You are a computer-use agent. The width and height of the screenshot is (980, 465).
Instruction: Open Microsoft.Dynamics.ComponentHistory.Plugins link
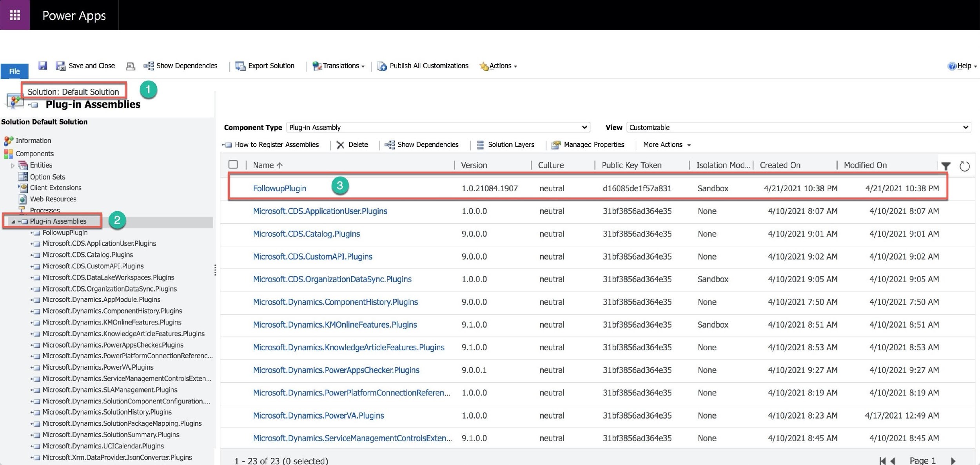pos(335,302)
